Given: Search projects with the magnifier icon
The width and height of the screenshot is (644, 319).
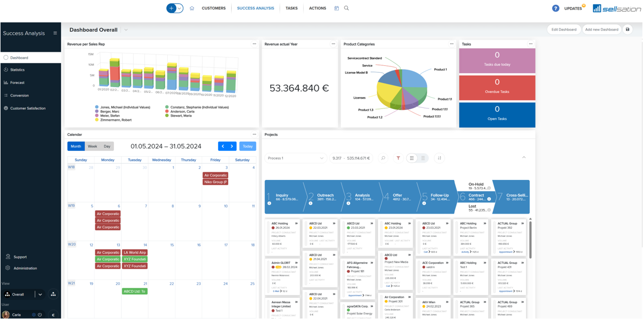Looking at the screenshot, I should pos(383,158).
